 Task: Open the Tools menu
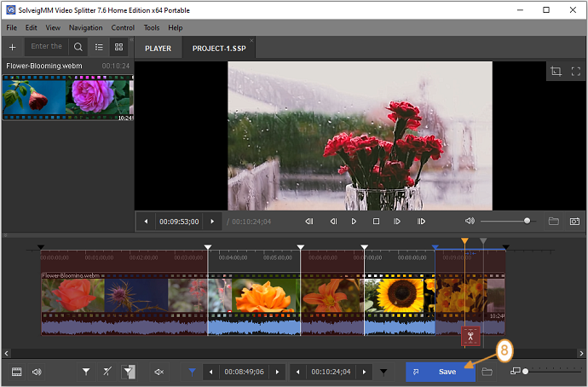[152, 28]
